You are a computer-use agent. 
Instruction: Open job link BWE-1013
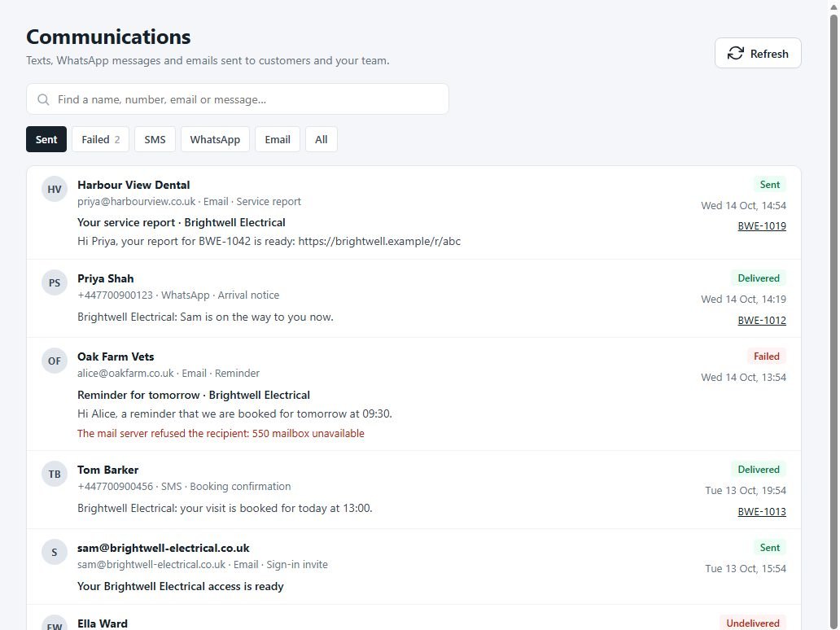click(x=762, y=512)
